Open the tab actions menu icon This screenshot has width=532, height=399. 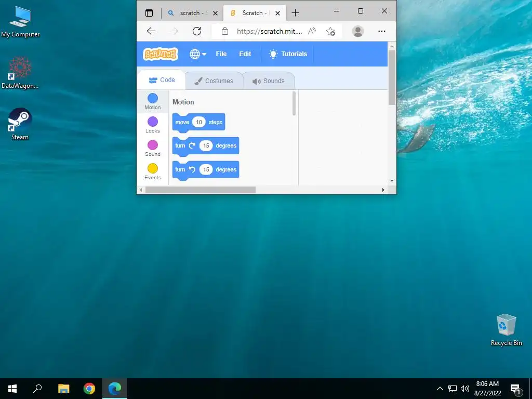click(149, 13)
